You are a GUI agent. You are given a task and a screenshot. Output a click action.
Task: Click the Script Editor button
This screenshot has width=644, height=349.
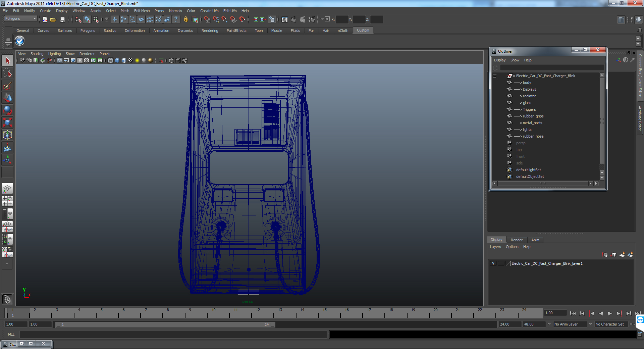coord(640,334)
